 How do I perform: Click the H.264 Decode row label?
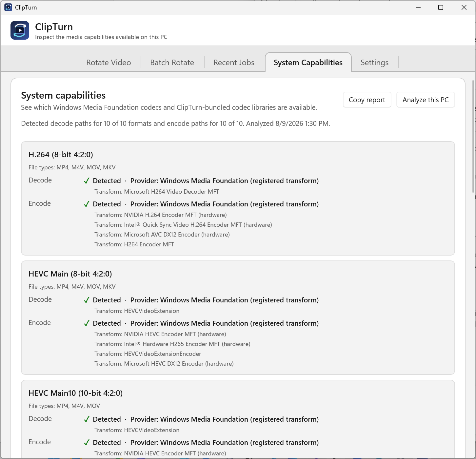[x=40, y=180]
